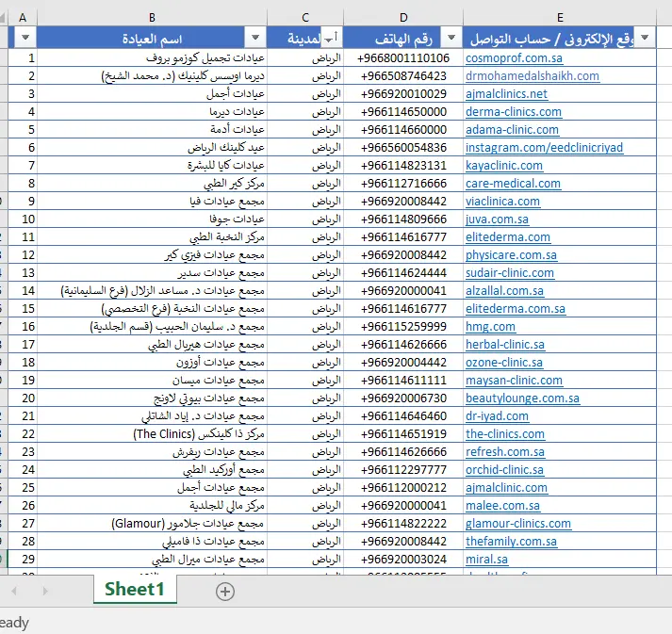Viewport: 672px width, 634px height.
Task: Open the adama-clinic.com link
Action: (512, 130)
